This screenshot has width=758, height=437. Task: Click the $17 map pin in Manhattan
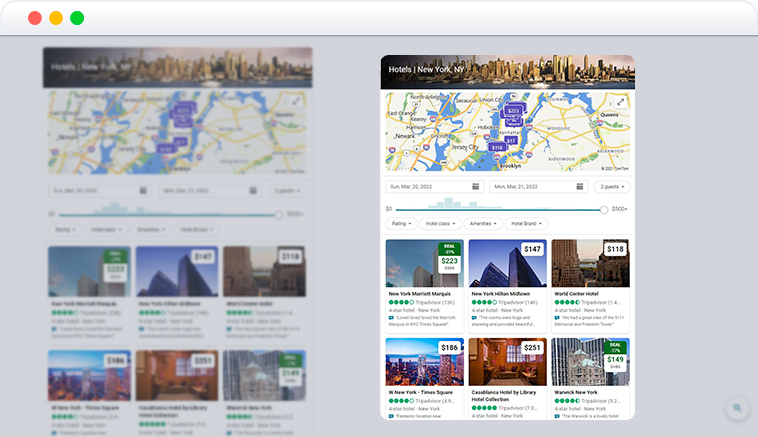[511, 140]
